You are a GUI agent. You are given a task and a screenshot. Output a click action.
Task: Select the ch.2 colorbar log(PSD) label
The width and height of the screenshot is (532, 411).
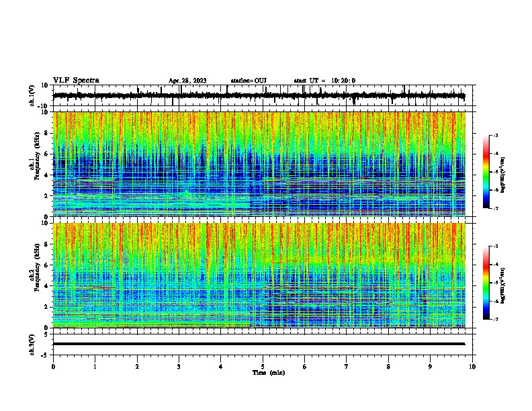click(x=502, y=285)
